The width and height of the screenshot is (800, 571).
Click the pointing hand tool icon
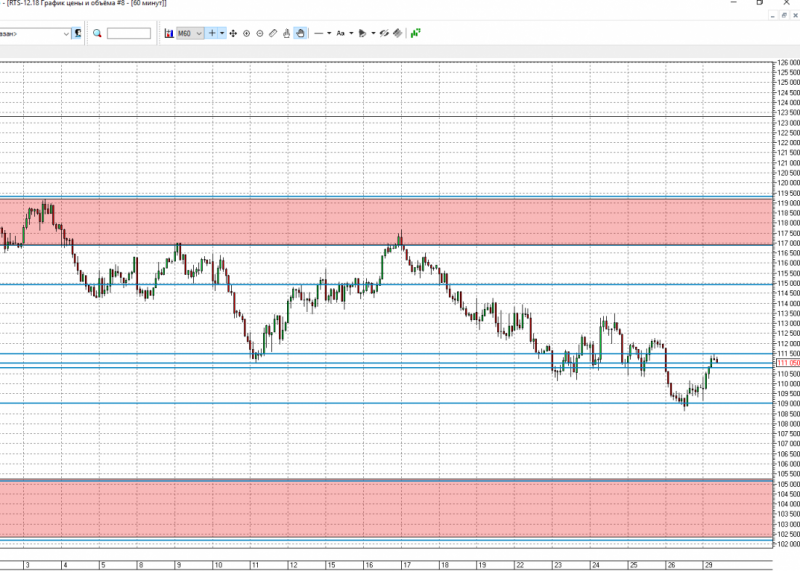[x=286, y=34]
